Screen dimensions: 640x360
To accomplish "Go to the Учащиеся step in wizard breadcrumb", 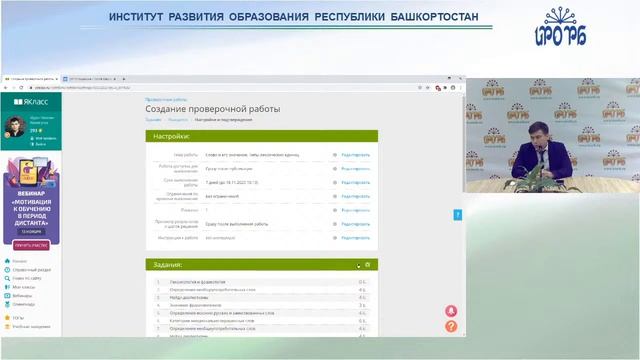I will (x=178, y=120).
